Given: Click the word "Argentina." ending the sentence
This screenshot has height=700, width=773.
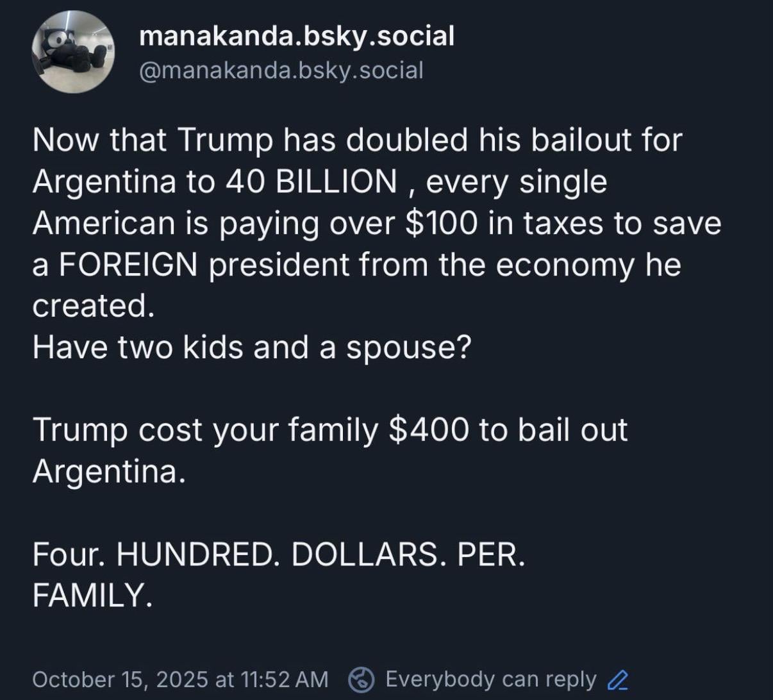Looking at the screenshot, I should [109, 471].
